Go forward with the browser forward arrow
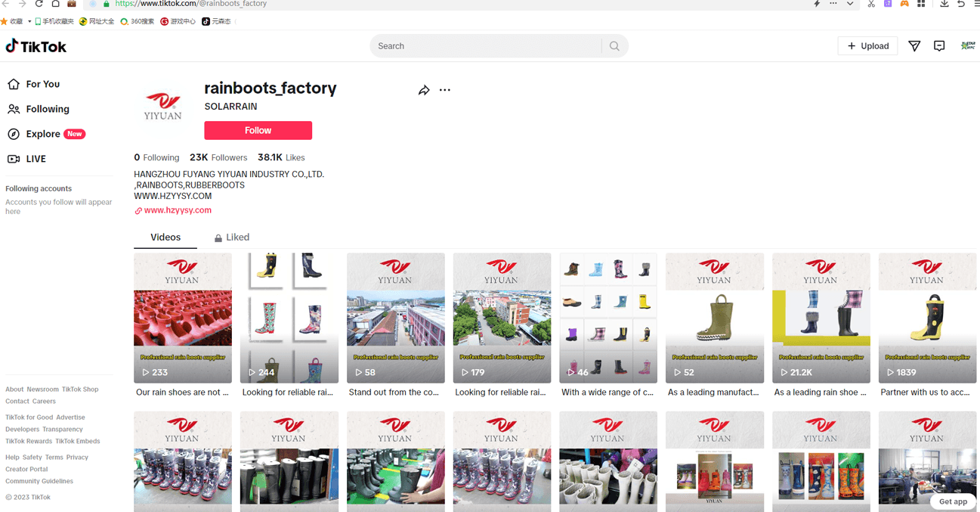 [x=22, y=4]
